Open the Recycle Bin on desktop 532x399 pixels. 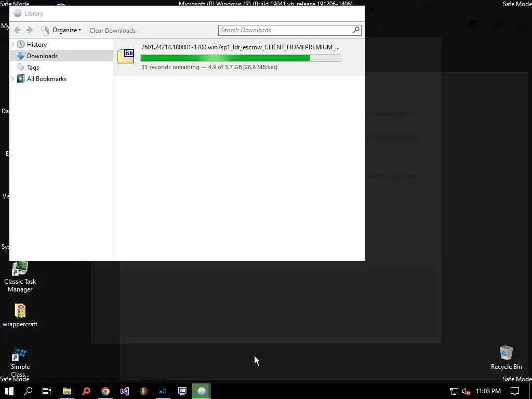point(506,357)
